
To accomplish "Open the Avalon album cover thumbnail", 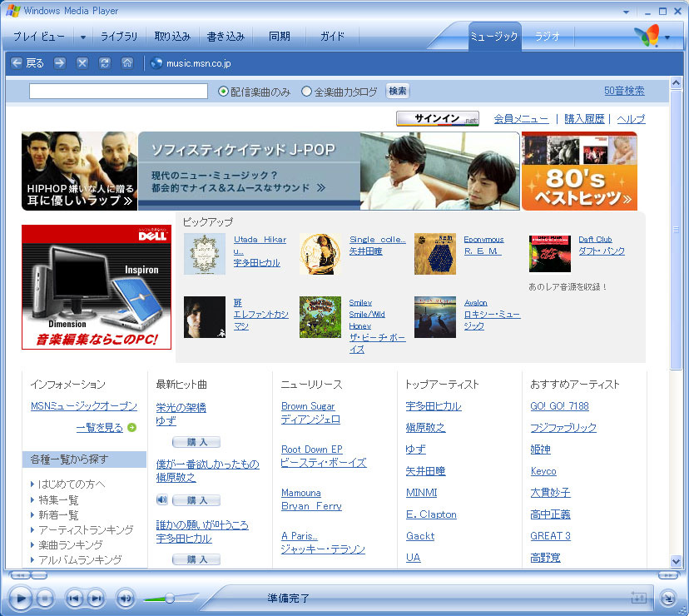I will point(435,317).
